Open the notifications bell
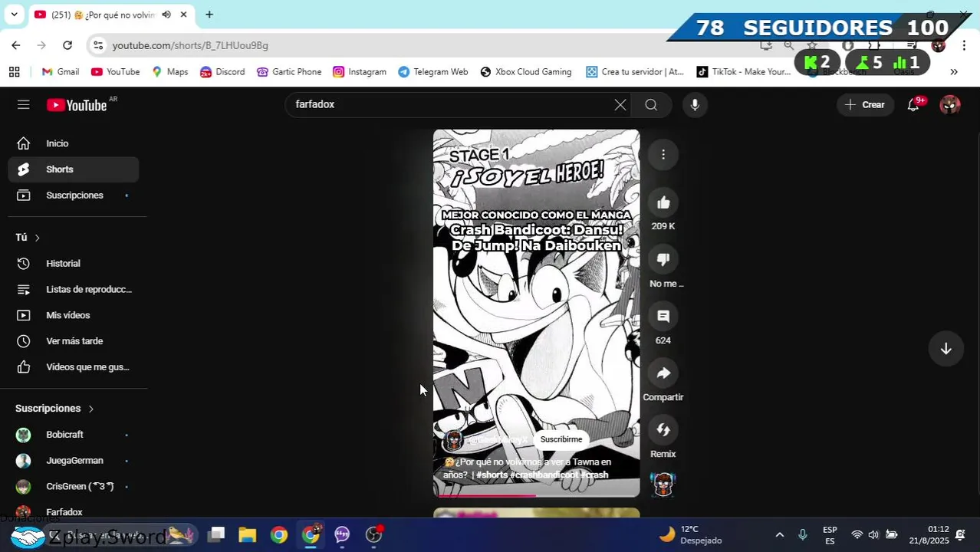This screenshot has width=980, height=552. point(913,105)
